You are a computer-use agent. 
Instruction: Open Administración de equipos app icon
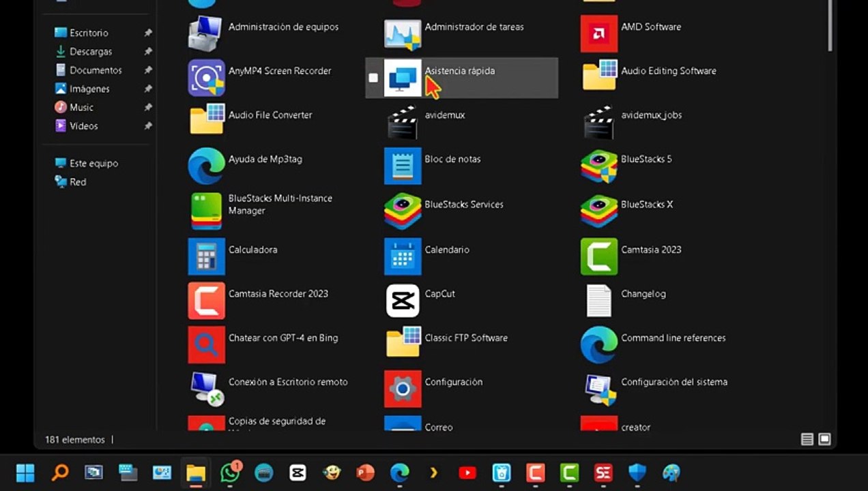point(206,33)
